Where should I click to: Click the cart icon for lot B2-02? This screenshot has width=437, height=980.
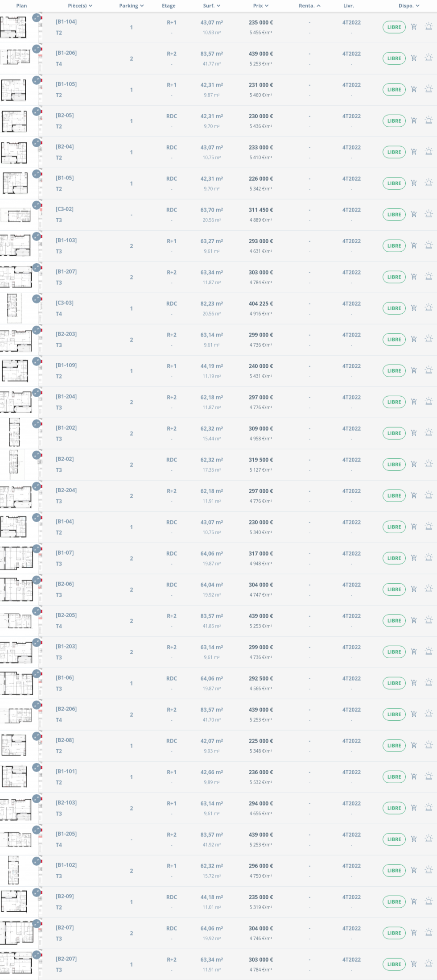coord(414,464)
